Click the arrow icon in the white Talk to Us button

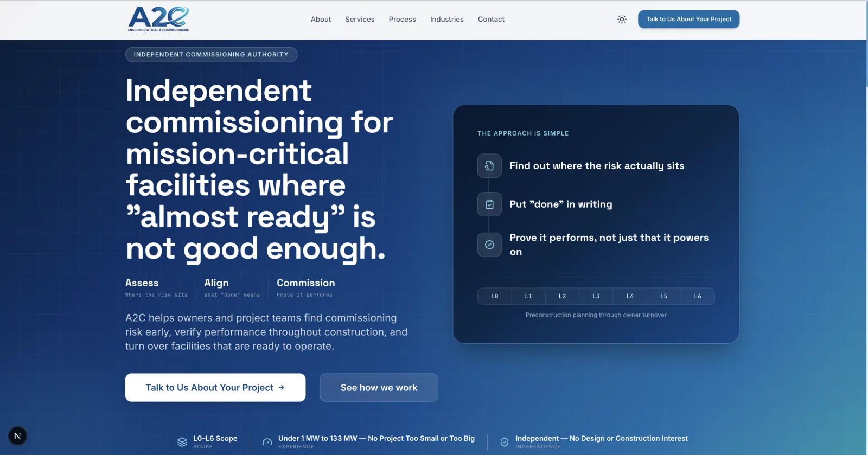click(x=282, y=387)
